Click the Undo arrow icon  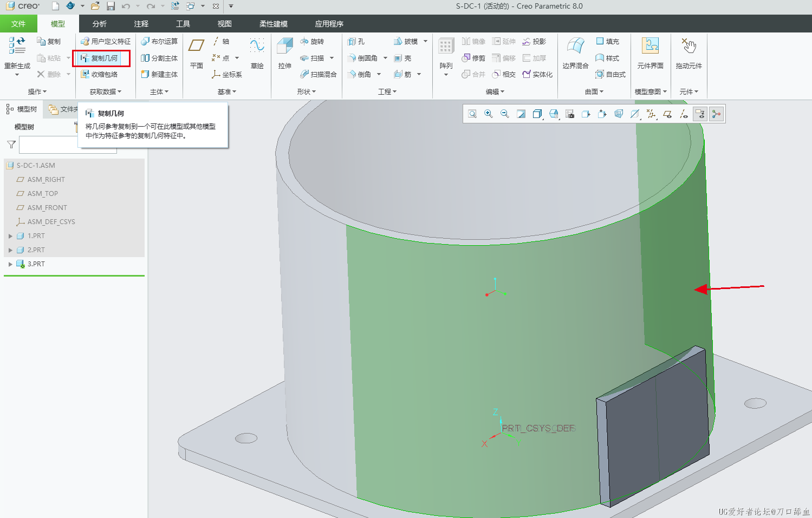pos(126,6)
